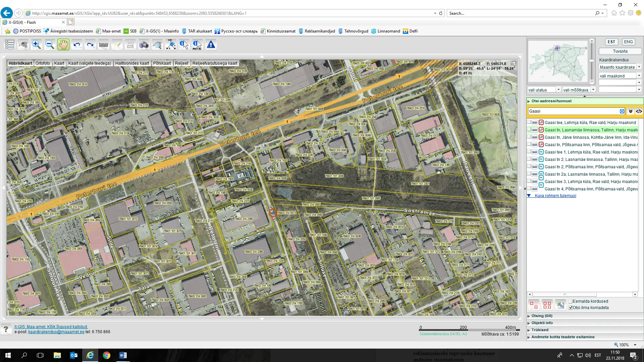The width and height of the screenshot is (644, 362).
Task: Click the META info cursor tool
Action: click(x=197, y=45)
